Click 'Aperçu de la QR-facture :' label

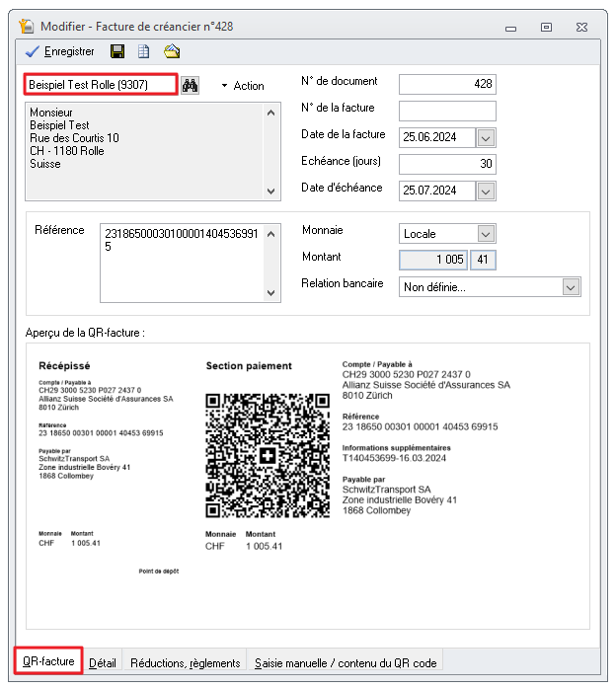pos(85,333)
